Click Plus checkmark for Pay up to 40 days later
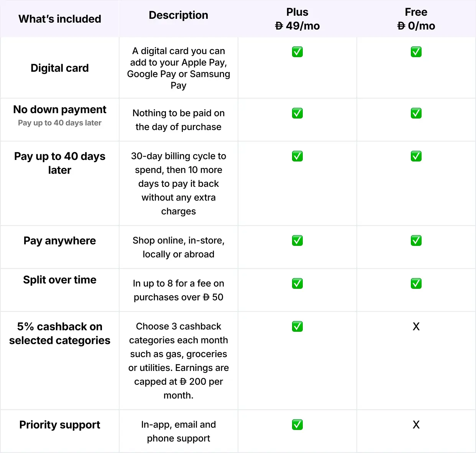 297,156
